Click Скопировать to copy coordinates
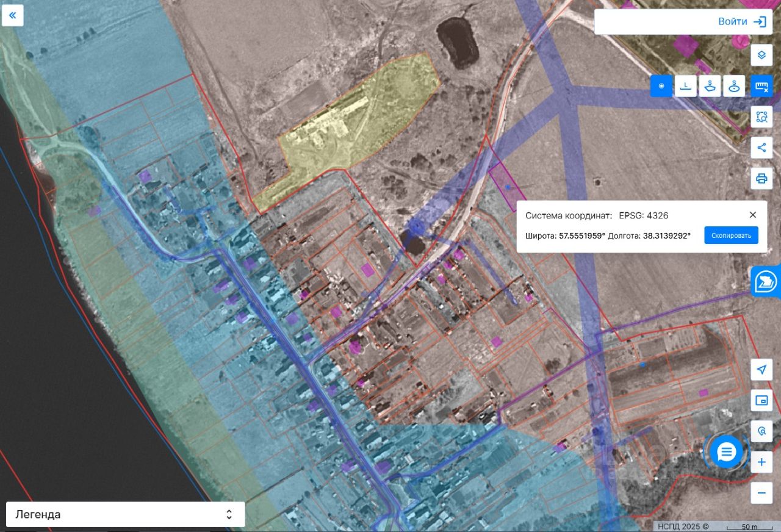This screenshot has height=532, width=781. (732, 235)
